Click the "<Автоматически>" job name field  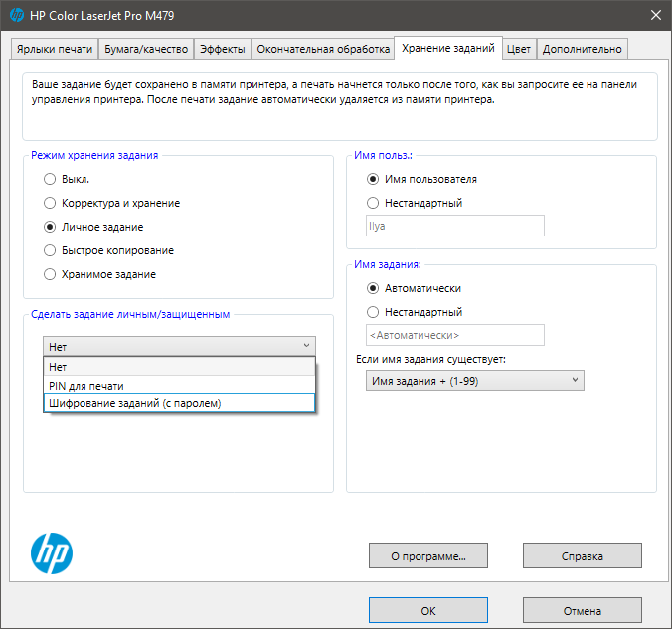[455, 335]
